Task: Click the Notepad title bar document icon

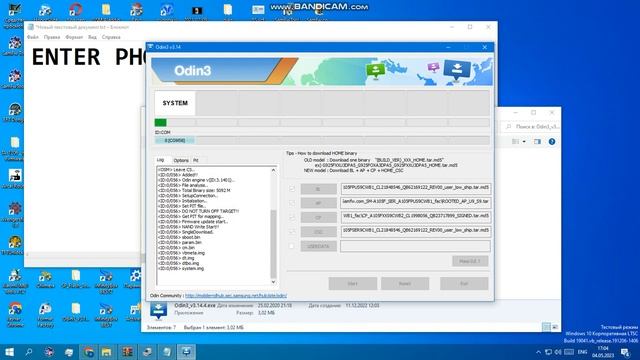Action: [31, 27]
